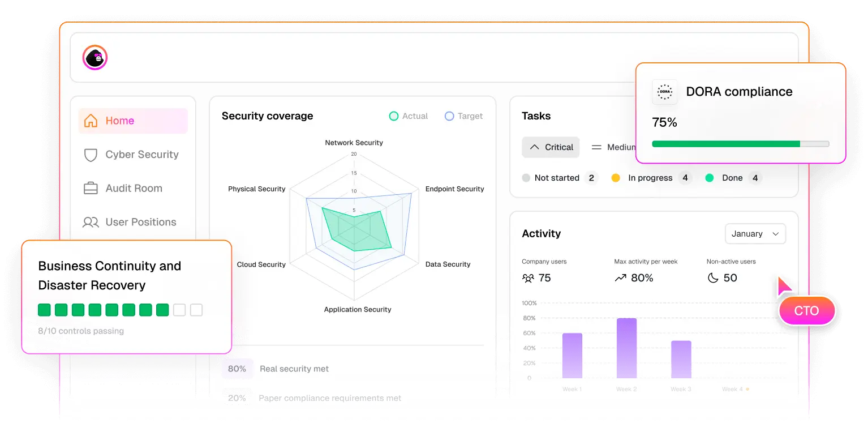
Task: Click the Home house icon
Action: click(91, 121)
